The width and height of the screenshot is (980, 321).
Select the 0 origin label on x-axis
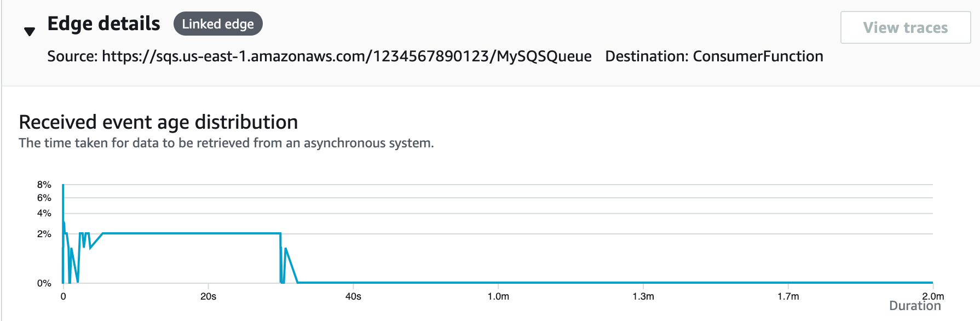click(63, 296)
